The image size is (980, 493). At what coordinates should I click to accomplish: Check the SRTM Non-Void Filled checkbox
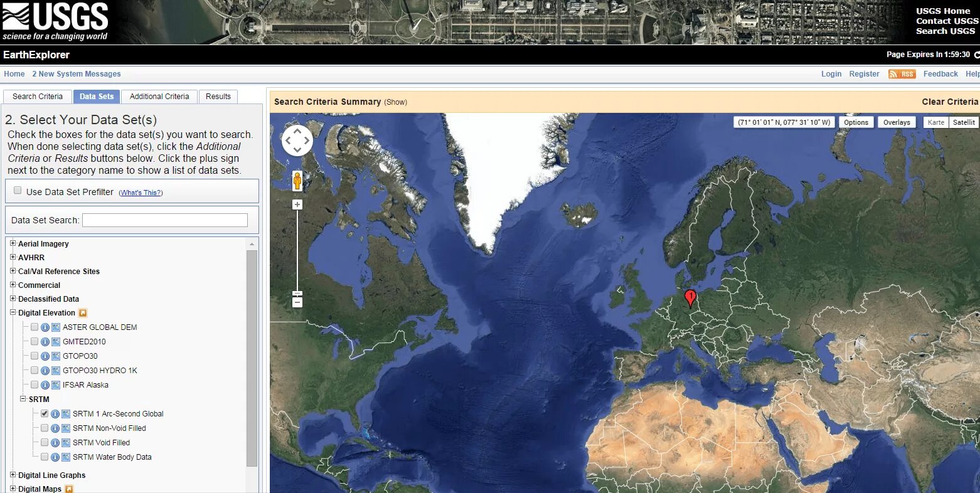coord(45,428)
